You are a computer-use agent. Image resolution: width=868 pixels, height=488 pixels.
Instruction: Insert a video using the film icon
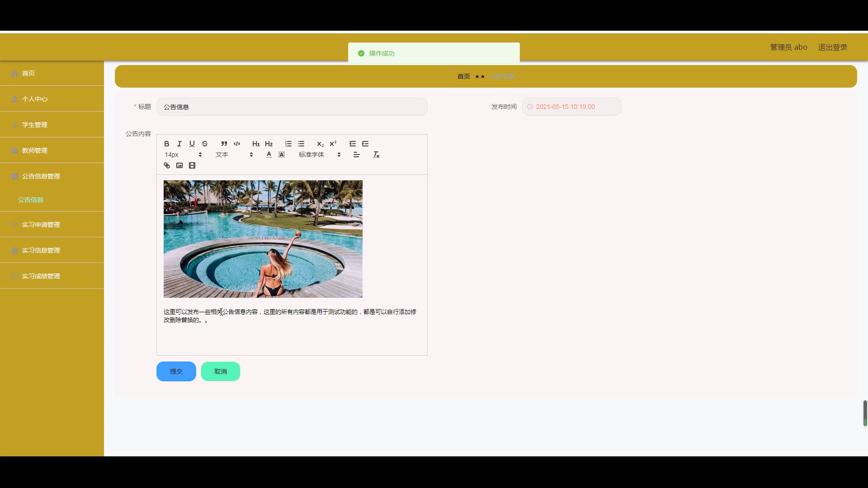click(192, 165)
